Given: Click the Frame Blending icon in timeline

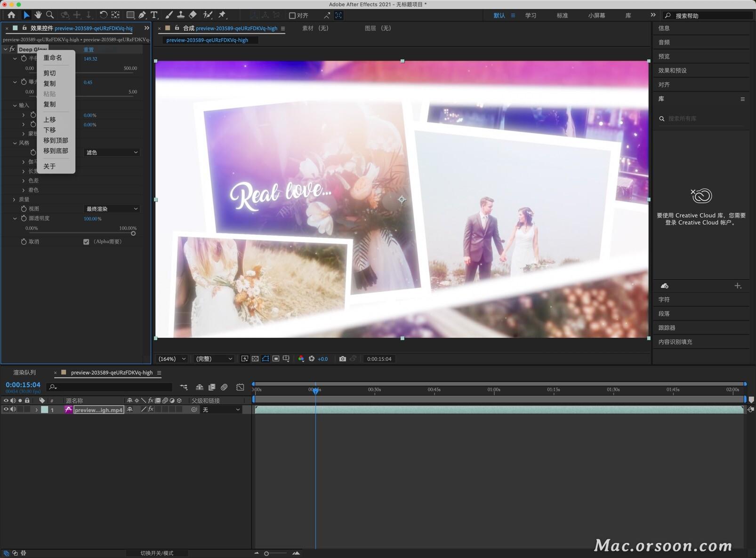Looking at the screenshot, I should [212, 387].
